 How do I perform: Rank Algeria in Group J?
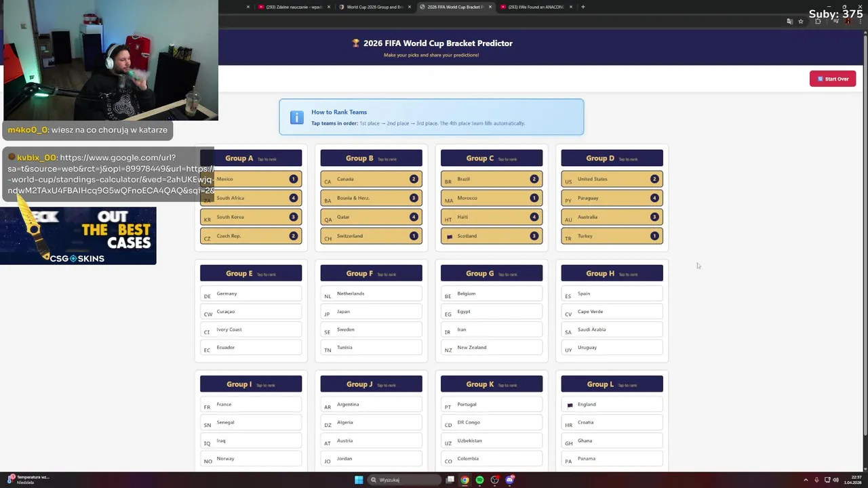371,422
